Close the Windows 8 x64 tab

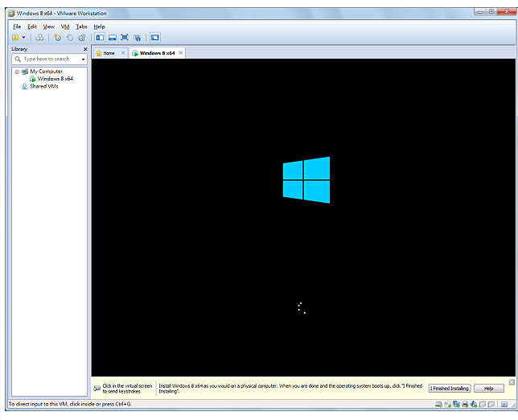point(181,53)
